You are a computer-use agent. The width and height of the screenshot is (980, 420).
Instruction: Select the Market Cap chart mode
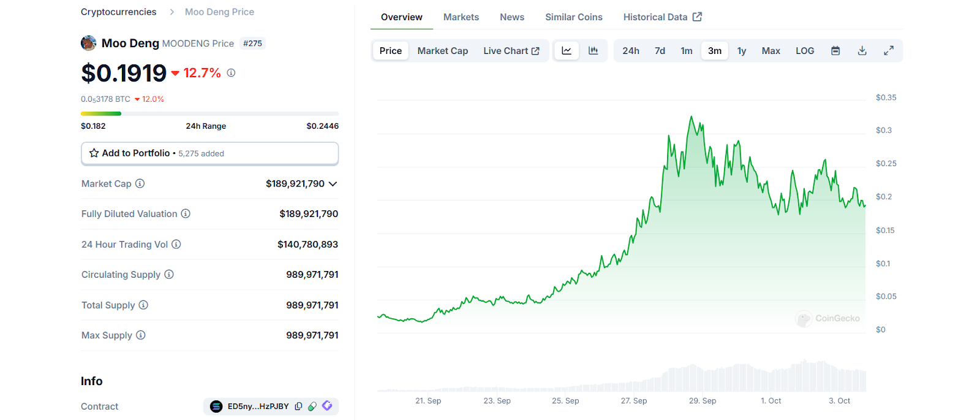(x=442, y=51)
